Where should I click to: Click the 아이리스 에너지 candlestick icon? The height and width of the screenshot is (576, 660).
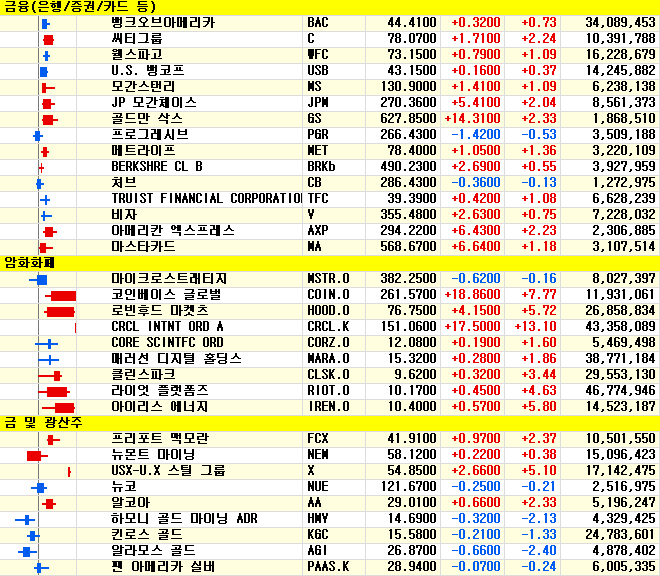pos(58,408)
